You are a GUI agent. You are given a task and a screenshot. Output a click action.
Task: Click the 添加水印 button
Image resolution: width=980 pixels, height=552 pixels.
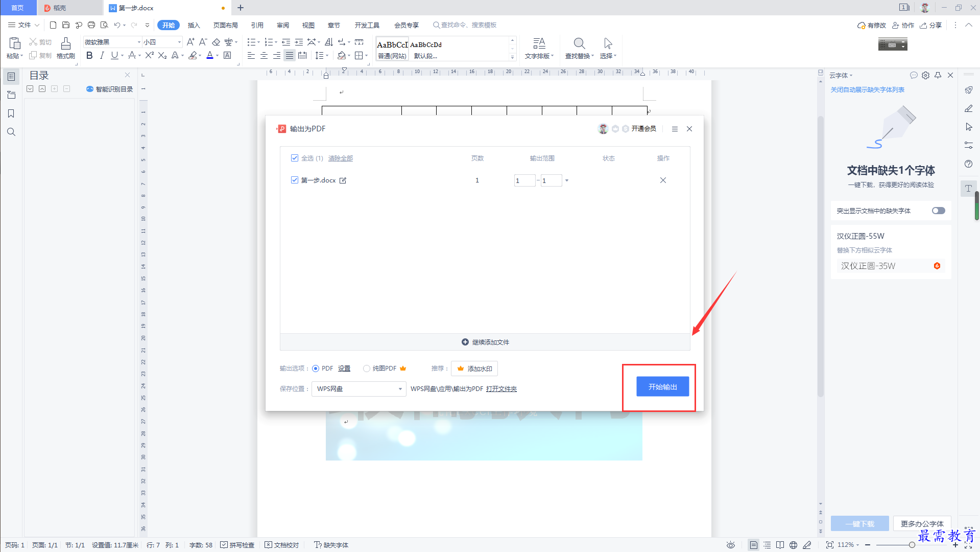pos(474,369)
